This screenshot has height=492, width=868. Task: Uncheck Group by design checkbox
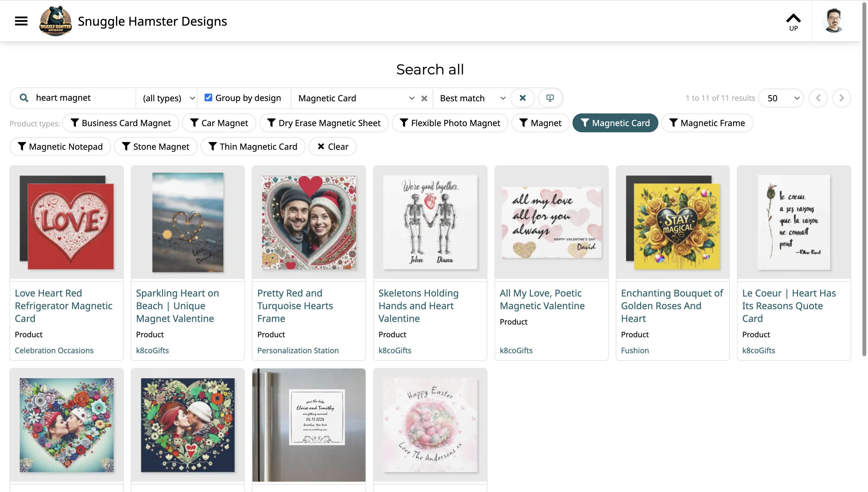click(x=208, y=98)
